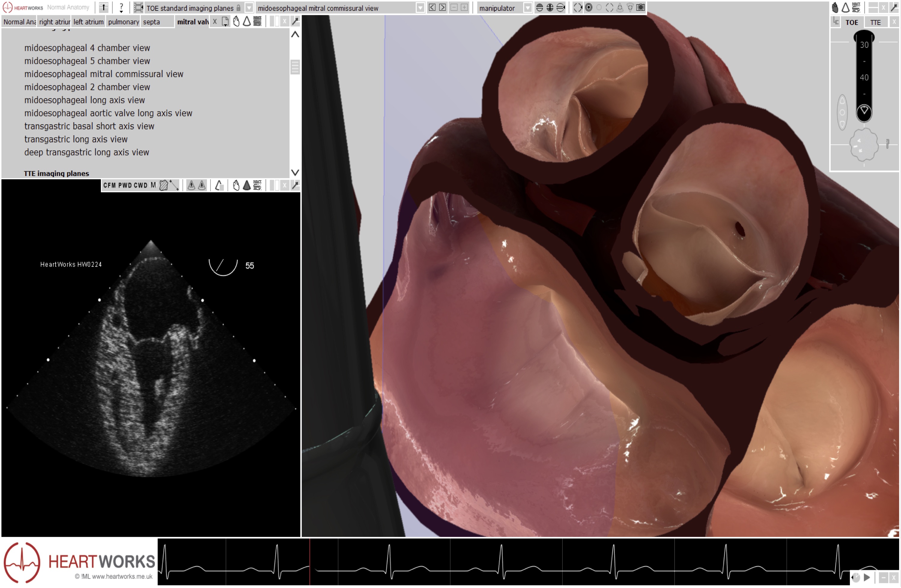The height and width of the screenshot is (588, 901).
Task: Enable PWD pulsed wave Doppler
Action: (125, 186)
